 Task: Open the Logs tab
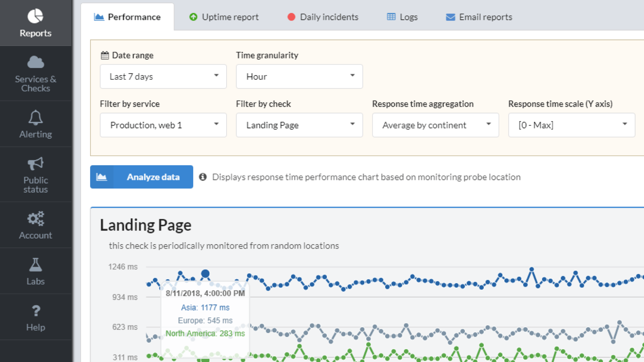[x=402, y=17]
